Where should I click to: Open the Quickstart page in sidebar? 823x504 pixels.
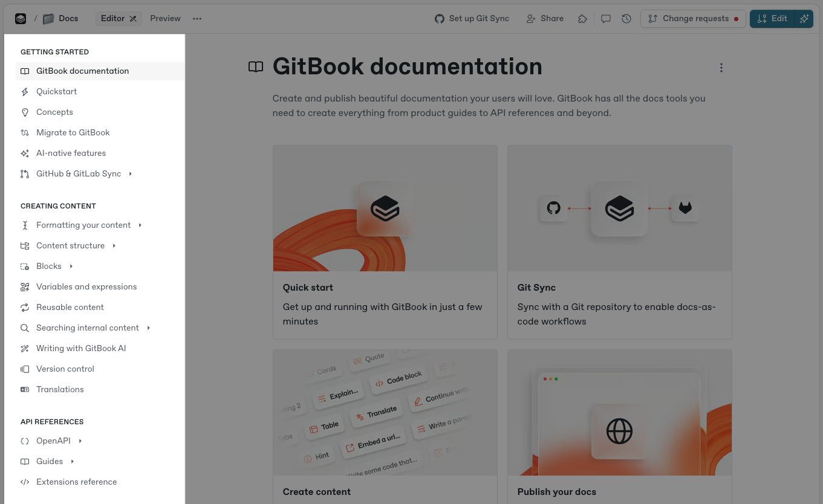56,92
